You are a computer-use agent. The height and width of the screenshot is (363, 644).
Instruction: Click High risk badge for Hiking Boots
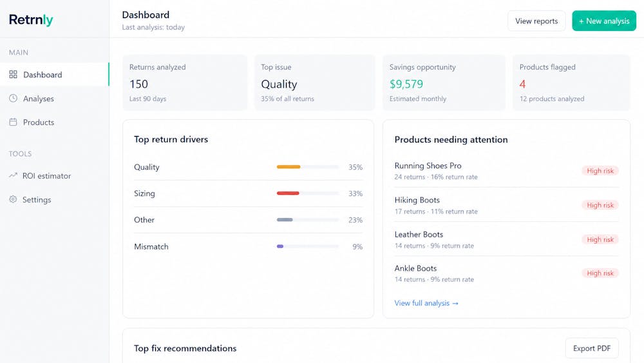click(600, 205)
